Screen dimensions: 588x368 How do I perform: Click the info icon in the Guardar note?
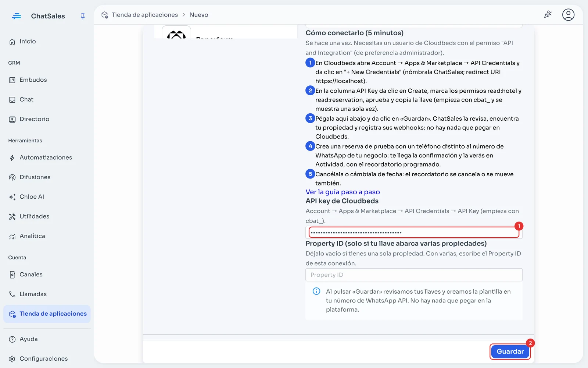coord(316,291)
